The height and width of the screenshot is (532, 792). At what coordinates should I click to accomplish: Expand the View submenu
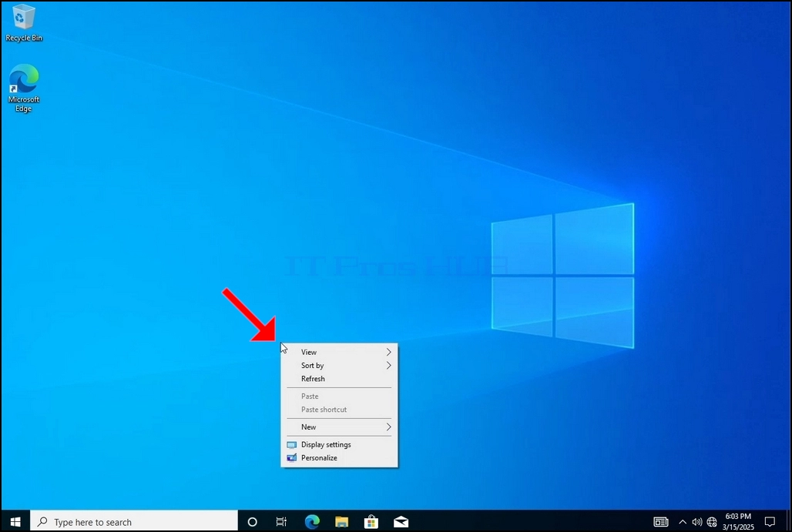pyautogui.click(x=339, y=352)
